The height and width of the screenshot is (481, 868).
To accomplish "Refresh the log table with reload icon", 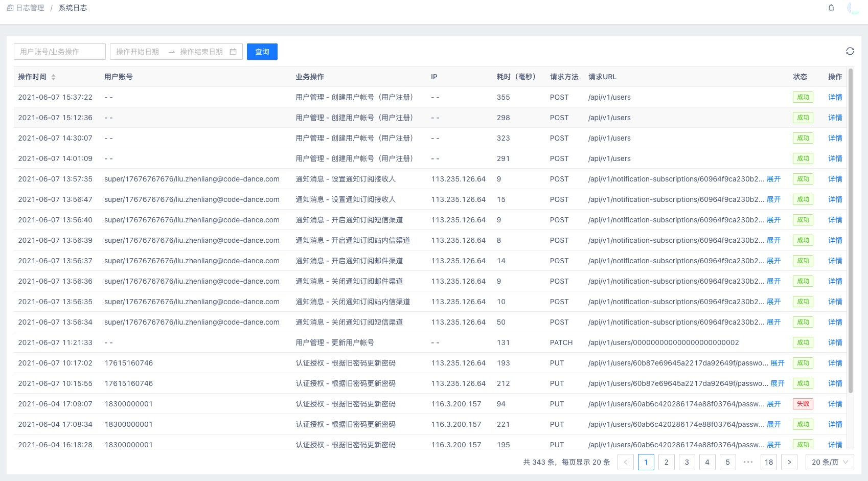I will (x=850, y=51).
